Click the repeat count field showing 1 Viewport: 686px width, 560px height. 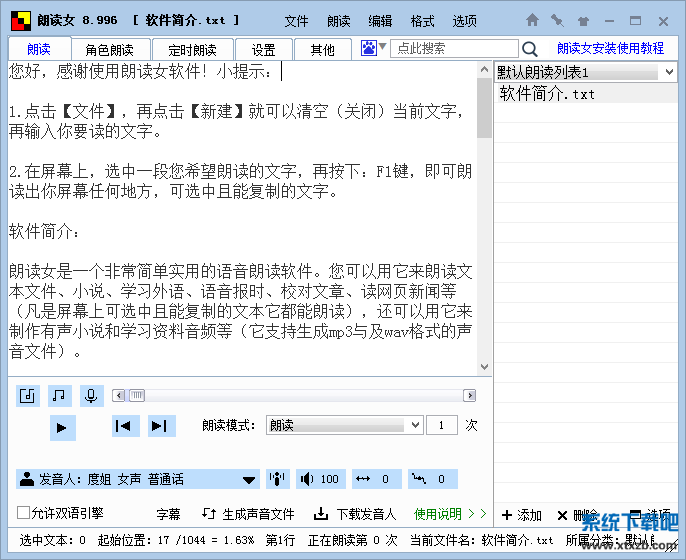pyautogui.click(x=442, y=425)
